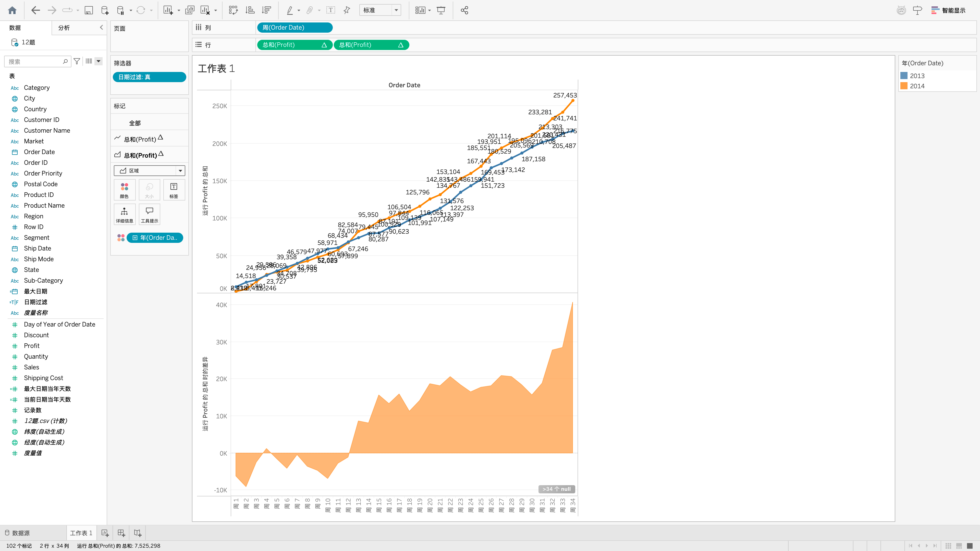Click the Tableau home icon

tap(12, 10)
